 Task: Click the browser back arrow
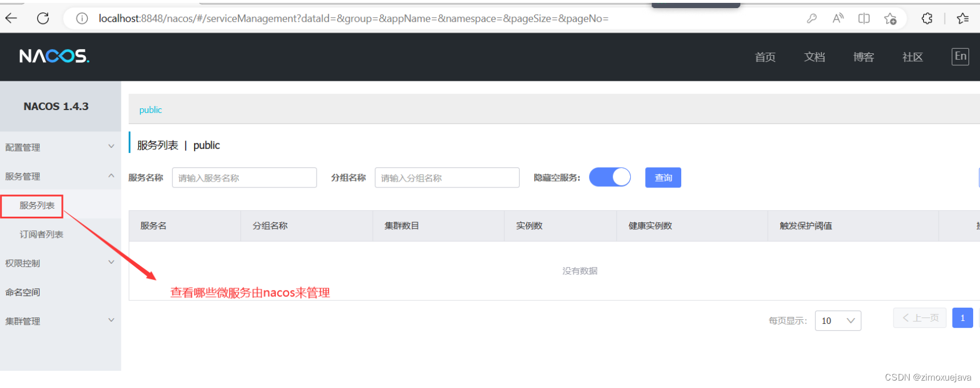pyautogui.click(x=11, y=18)
